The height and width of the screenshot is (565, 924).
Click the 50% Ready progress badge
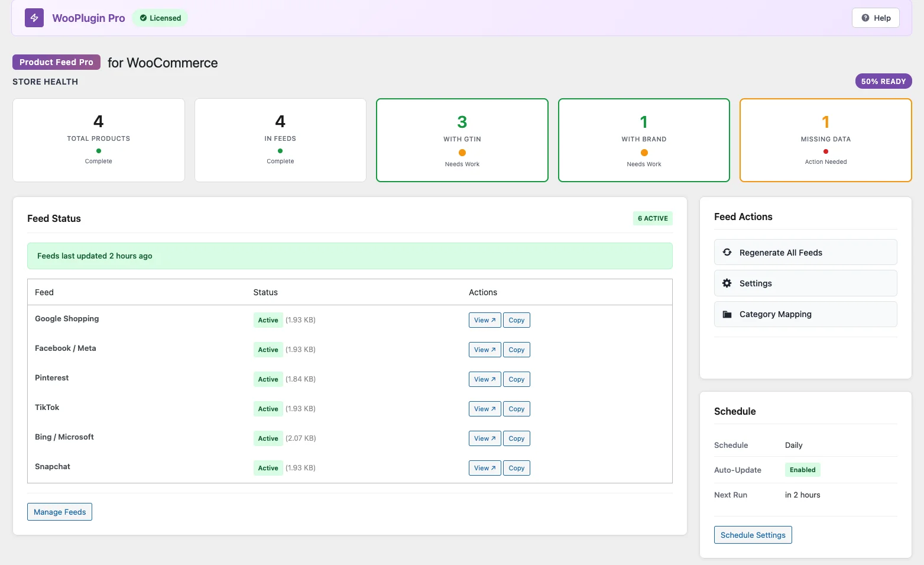883,81
